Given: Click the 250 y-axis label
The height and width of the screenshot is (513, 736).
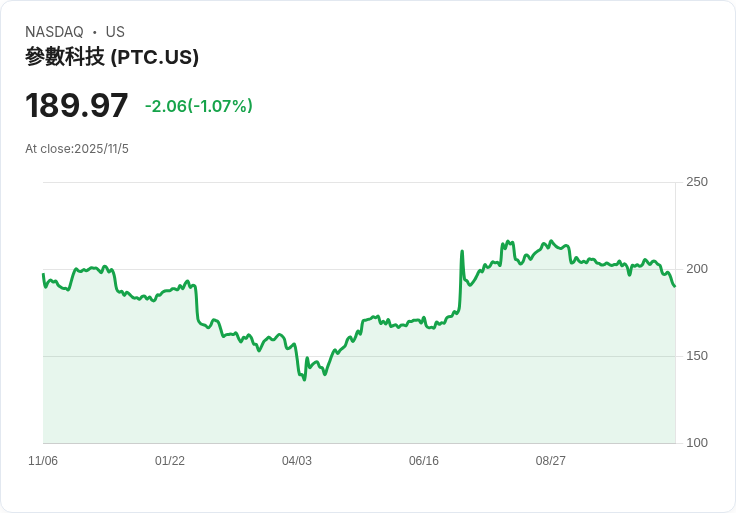Looking at the screenshot, I should point(697,182).
